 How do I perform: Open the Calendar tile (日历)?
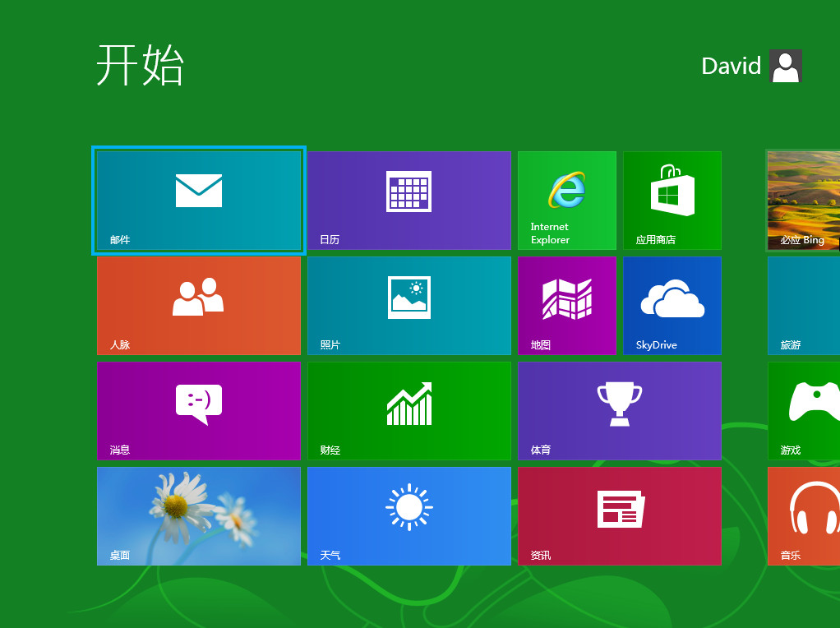(x=409, y=201)
